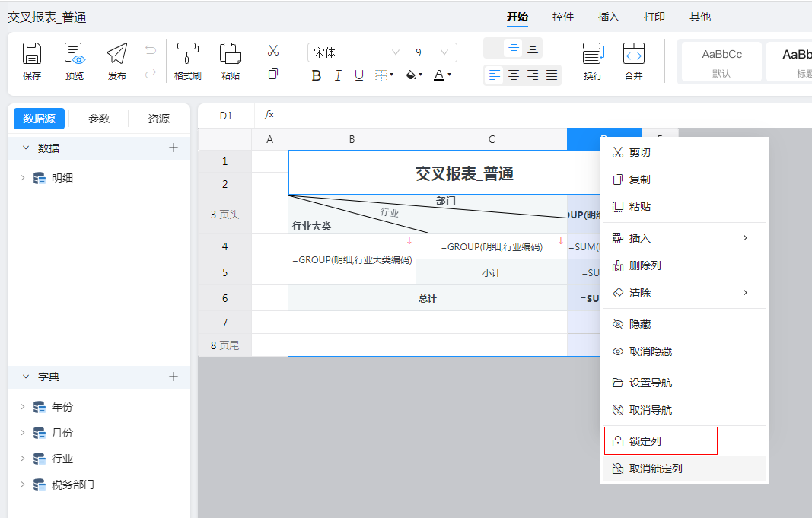Open the font size dropdown showing 9

(431, 52)
